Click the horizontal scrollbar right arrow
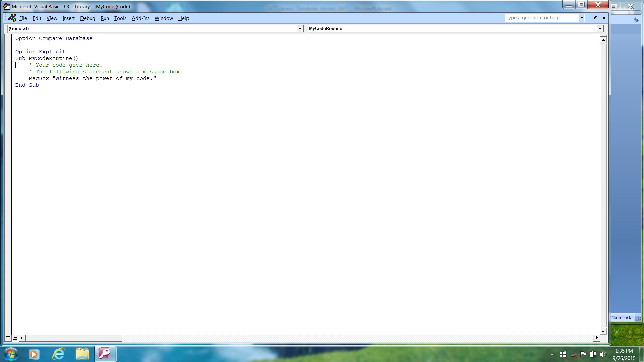This screenshot has height=362, width=644. 597,338
